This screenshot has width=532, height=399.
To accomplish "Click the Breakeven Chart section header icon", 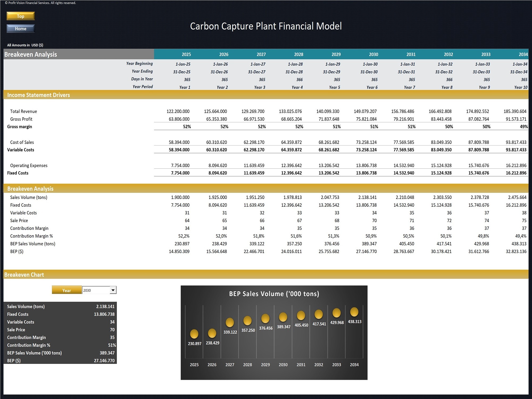I will tap(3, 275).
